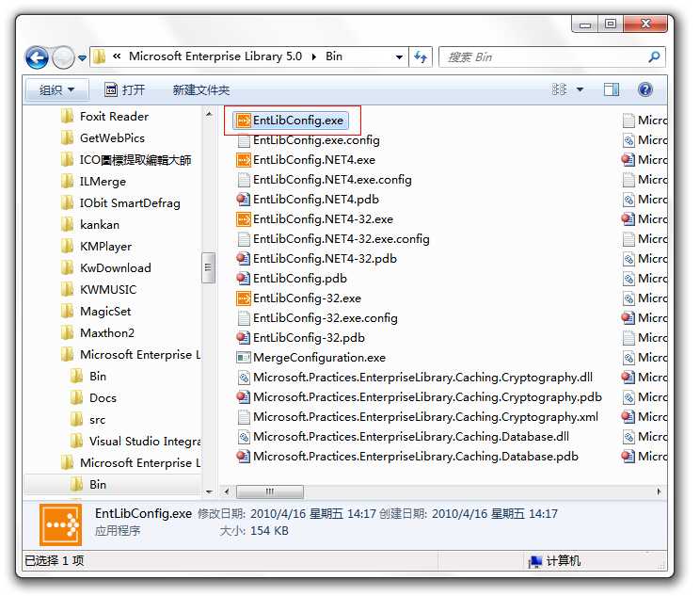Viewport: 700px width, 596px height.
Task: Open the recent pages dropdown arrow
Action: (x=82, y=58)
